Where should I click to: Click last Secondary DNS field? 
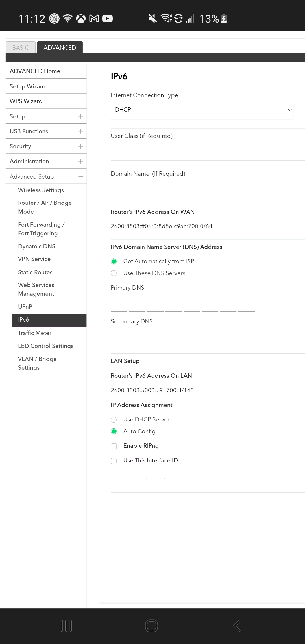pyautogui.click(x=247, y=339)
